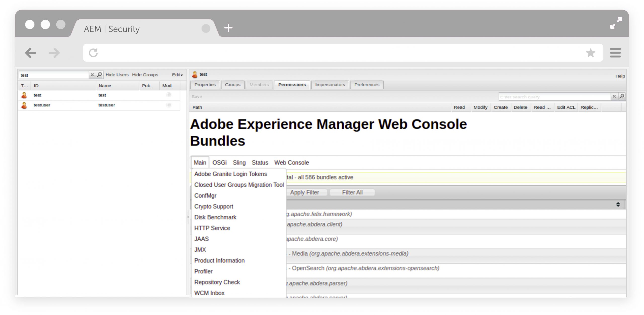Select ConfMgr in the Main menu

click(205, 196)
